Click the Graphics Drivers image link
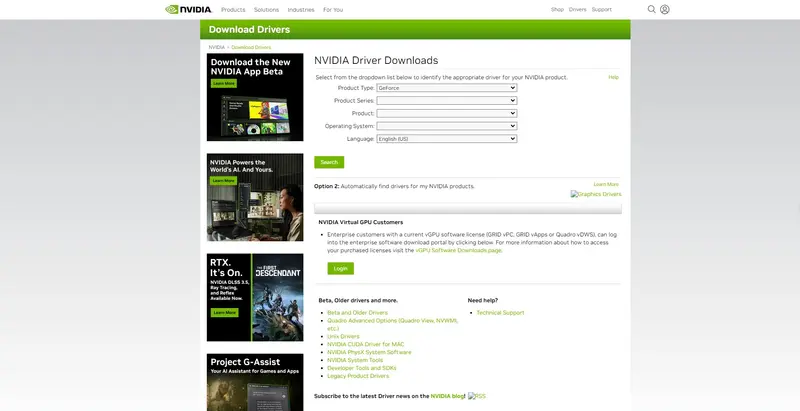800x411 pixels. click(x=596, y=194)
